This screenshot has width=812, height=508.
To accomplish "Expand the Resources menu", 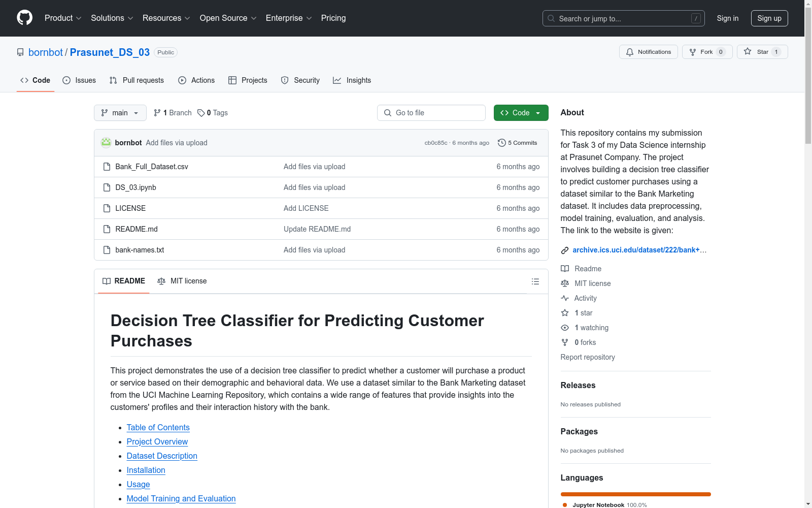I will [166, 18].
